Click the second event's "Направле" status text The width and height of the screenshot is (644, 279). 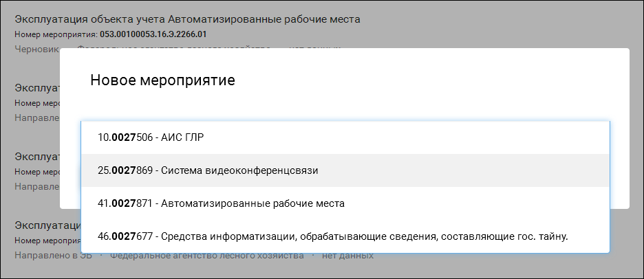[37, 118]
